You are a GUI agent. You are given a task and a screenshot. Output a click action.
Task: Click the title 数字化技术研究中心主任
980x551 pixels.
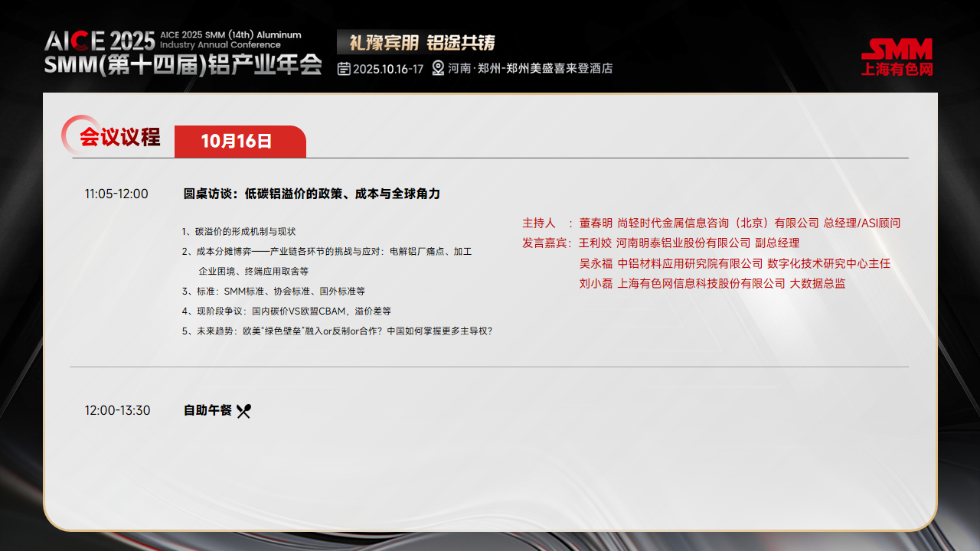(x=828, y=264)
